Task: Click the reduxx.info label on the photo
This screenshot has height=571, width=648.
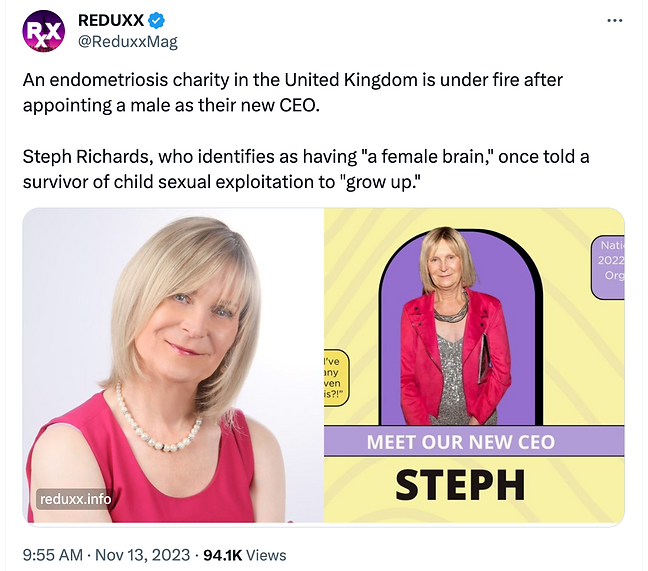Action: click(75, 498)
